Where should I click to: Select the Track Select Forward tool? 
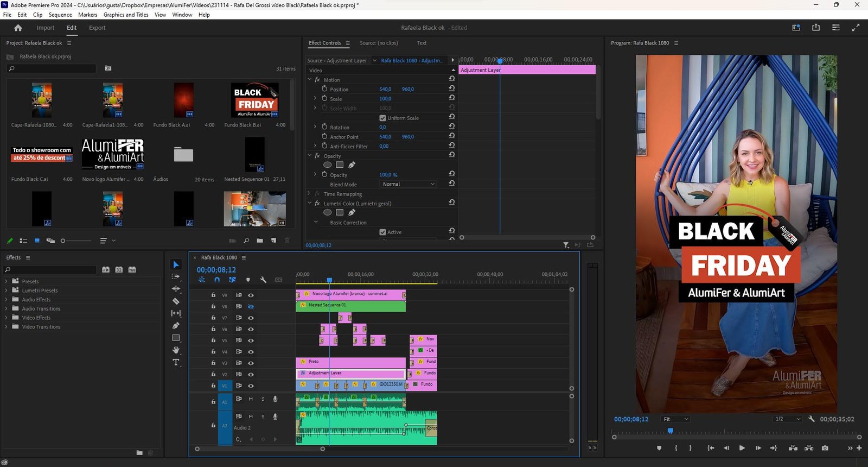click(176, 276)
